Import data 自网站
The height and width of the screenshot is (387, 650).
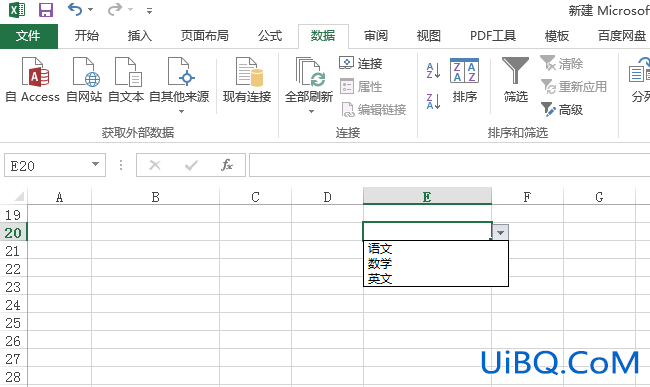84,80
